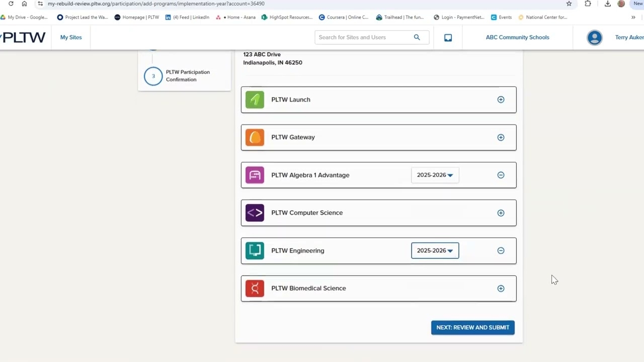Expand PLTW Gateway with its plus control
This screenshot has width=644, height=362.
[501, 137]
